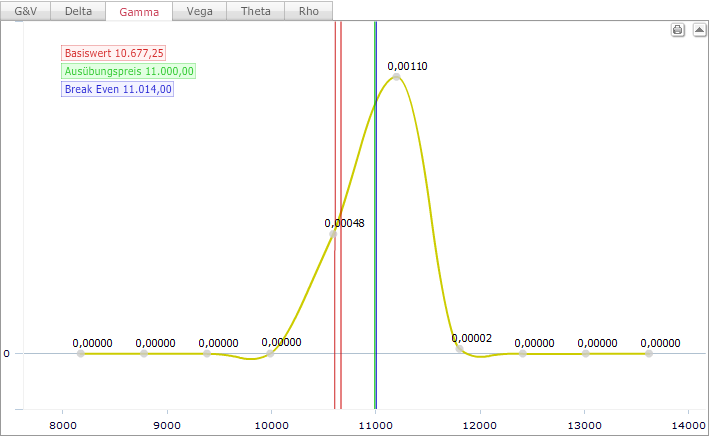
Task: Click the leftmost 0,00000 data point
Action: click(81, 353)
